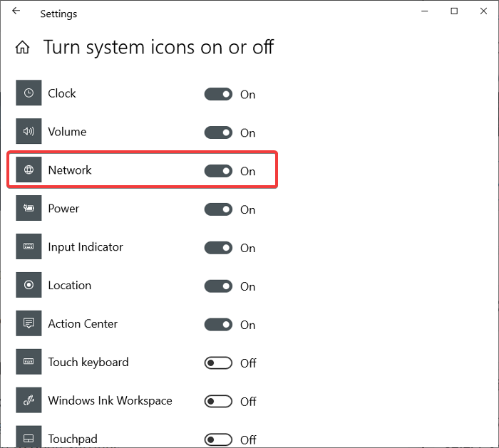
Task: Go back using the arrow button
Action: (x=16, y=11)
